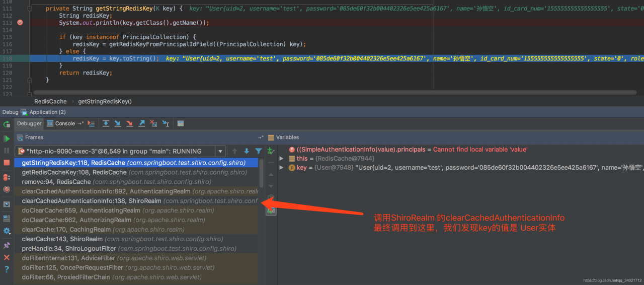The height and width of the screenshot is (285, 644).
Task: Add a new watch expression
Action: [271, 151]
